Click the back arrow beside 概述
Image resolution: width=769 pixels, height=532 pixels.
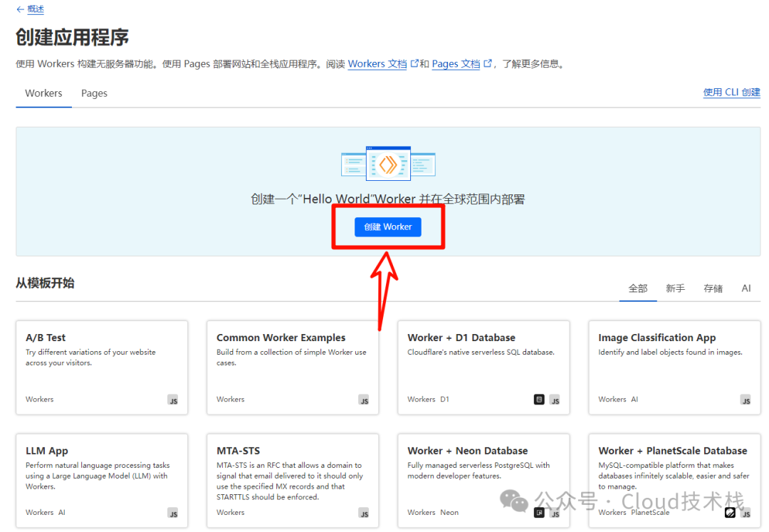(x=20, y=9)
